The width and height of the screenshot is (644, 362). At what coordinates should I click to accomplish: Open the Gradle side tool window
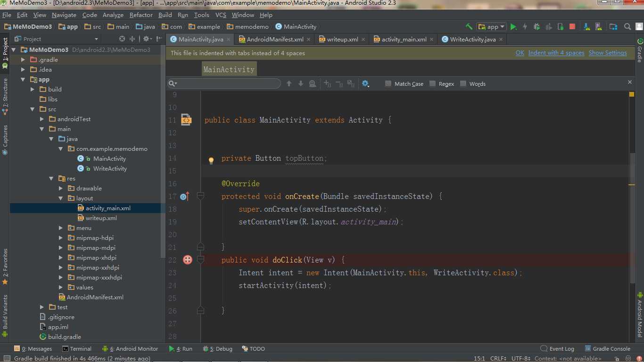click(x=640, y=49)
